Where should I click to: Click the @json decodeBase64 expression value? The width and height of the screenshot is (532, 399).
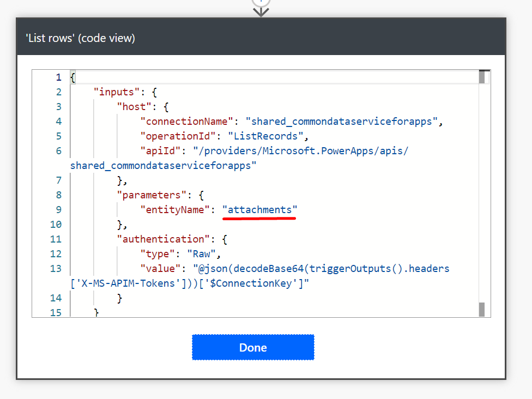pyautogui.click(x=323, y=268)
